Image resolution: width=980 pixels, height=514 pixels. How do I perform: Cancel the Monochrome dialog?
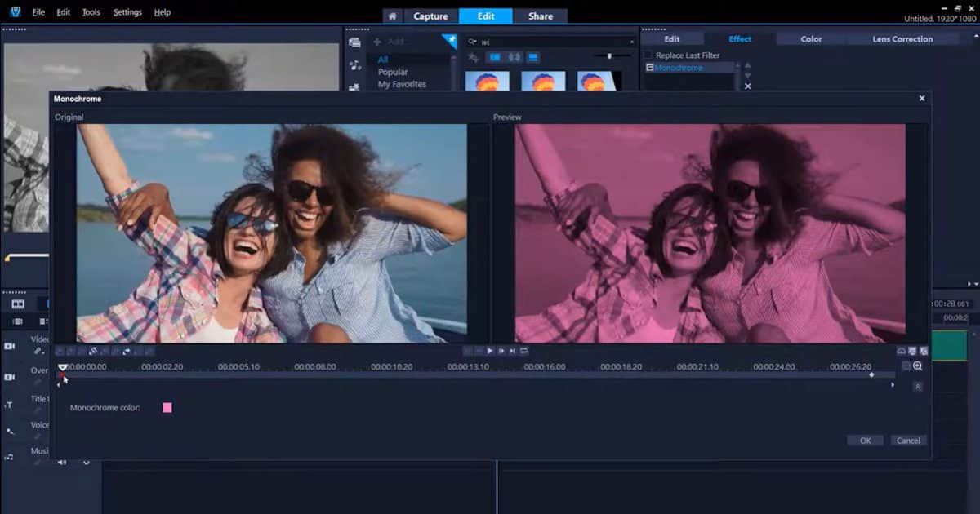coord(908,440)
